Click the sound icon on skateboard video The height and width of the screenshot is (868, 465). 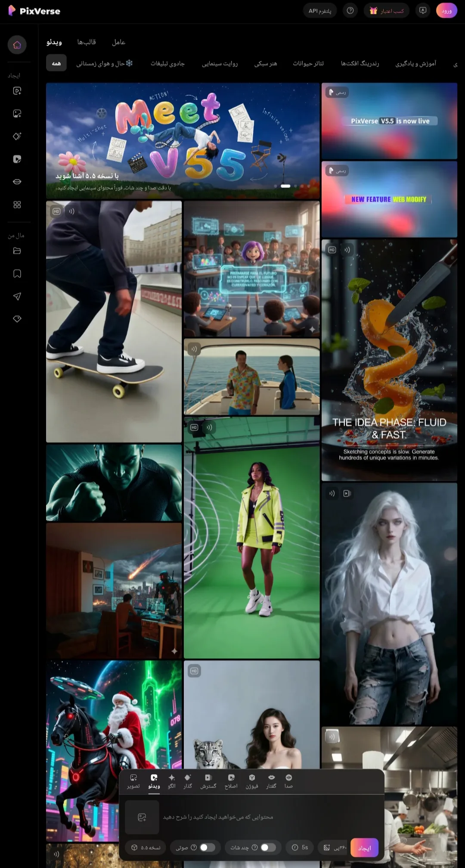point(71,212)
